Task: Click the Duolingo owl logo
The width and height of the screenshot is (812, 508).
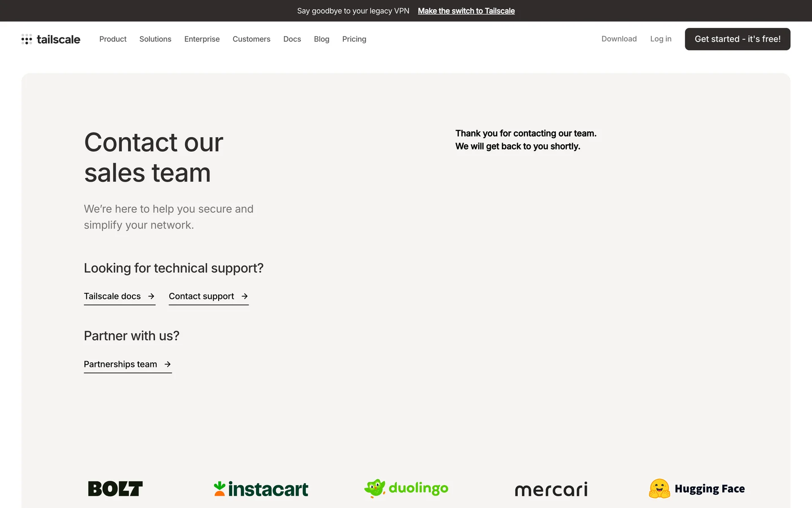Action: click(375, 488)
